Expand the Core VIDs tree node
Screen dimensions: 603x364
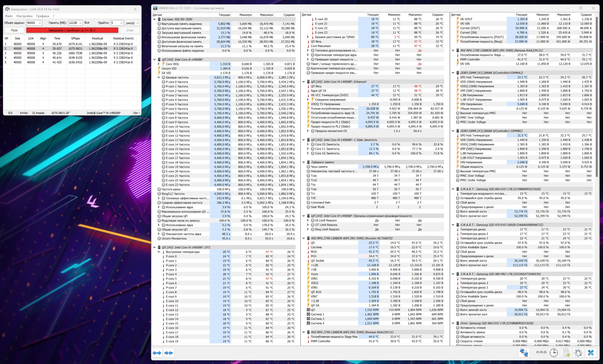[x=159, y=64]
